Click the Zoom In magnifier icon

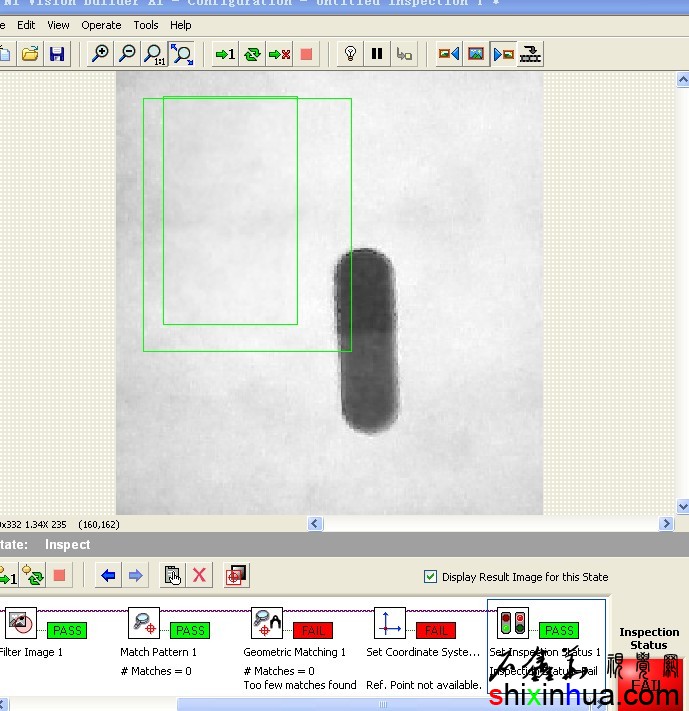click(100, 54)
